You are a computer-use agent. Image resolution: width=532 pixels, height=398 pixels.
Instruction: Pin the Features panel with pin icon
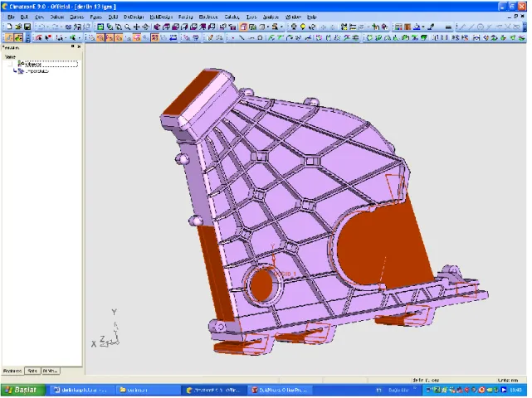(72, 46)
